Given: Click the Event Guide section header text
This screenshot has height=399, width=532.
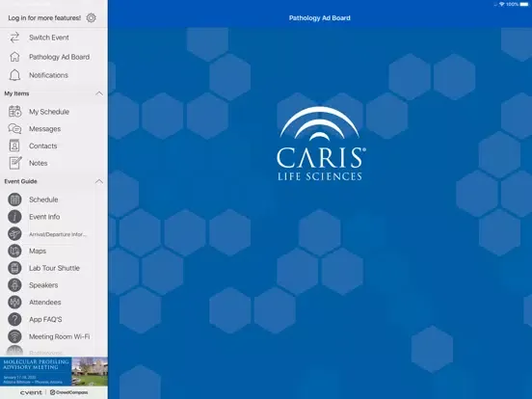Looking at the screenshot, I should [20, 181].
